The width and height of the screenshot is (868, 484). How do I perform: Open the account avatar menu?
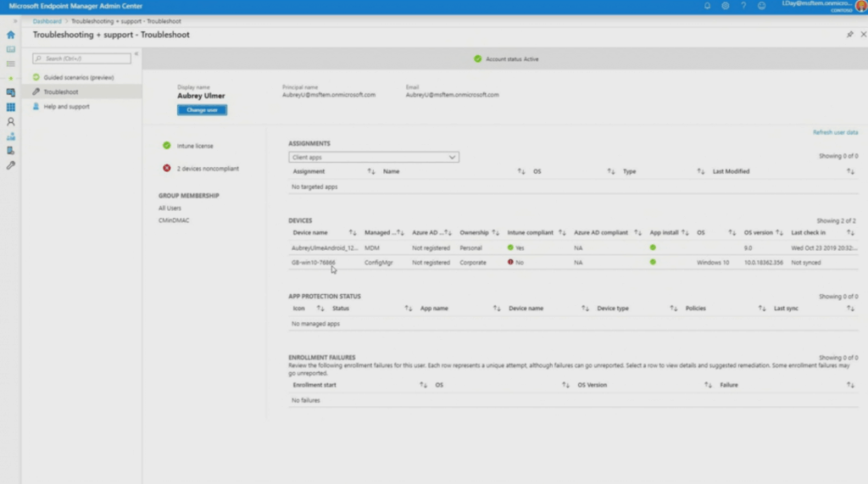coord(861,6)
